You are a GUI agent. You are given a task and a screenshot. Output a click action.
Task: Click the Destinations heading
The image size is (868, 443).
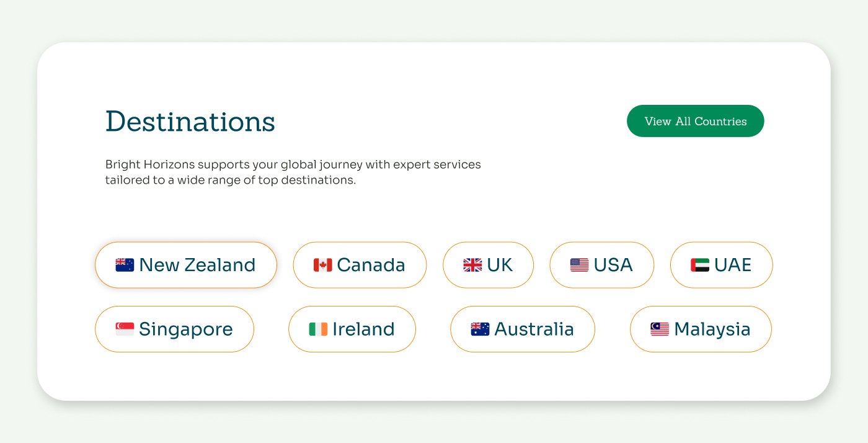click(190, 122)
